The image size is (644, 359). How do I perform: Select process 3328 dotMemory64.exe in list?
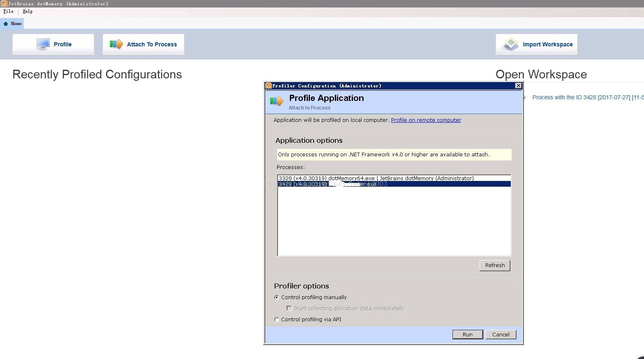pyautogui.click(x=376, y=178)
